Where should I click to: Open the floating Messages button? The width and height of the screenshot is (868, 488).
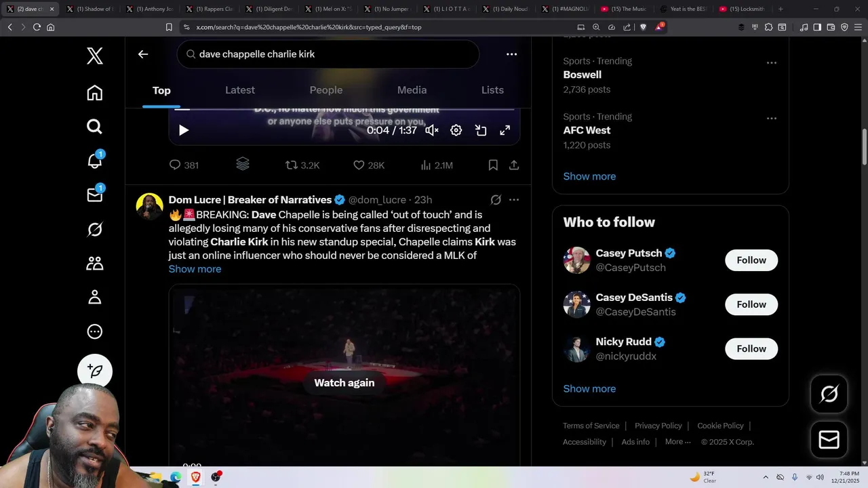(829, 440)
